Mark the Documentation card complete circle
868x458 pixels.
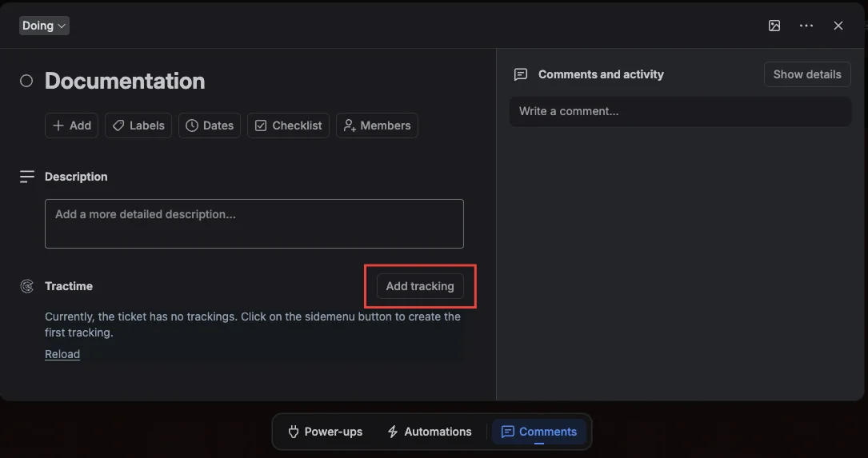(26, 81)
